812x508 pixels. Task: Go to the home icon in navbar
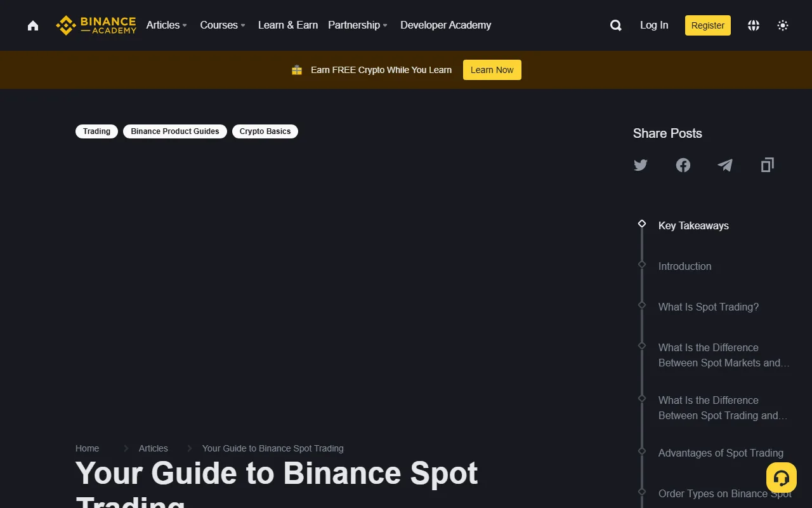pos(33,25)
